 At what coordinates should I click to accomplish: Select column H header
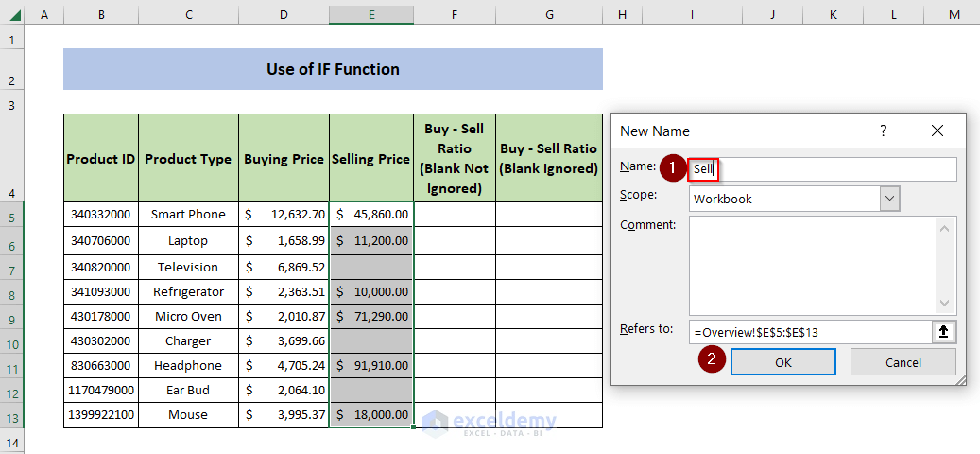621,15
